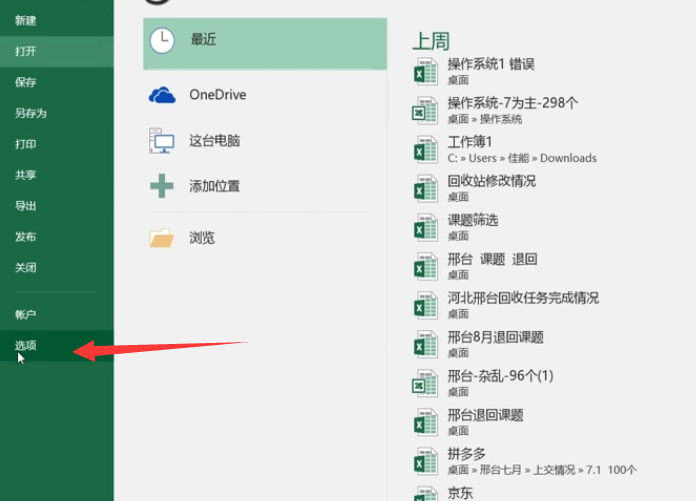
Task: Click the Excel icon of 操作系统1 错误
Action: point(426,71)
